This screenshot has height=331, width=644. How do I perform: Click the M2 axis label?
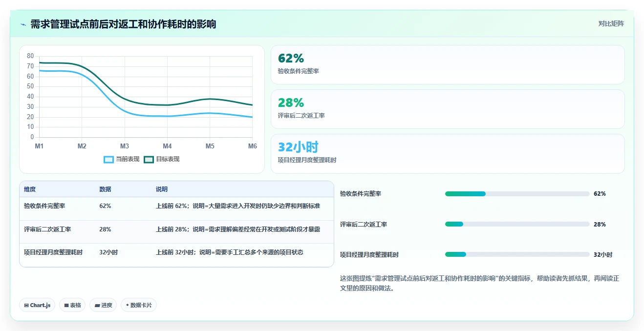(x=82, y=146)
